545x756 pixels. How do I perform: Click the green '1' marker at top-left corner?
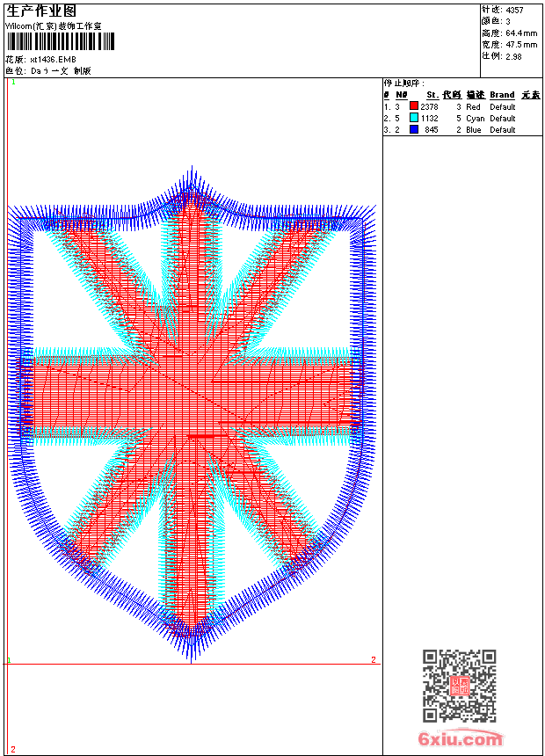(13, 83)
